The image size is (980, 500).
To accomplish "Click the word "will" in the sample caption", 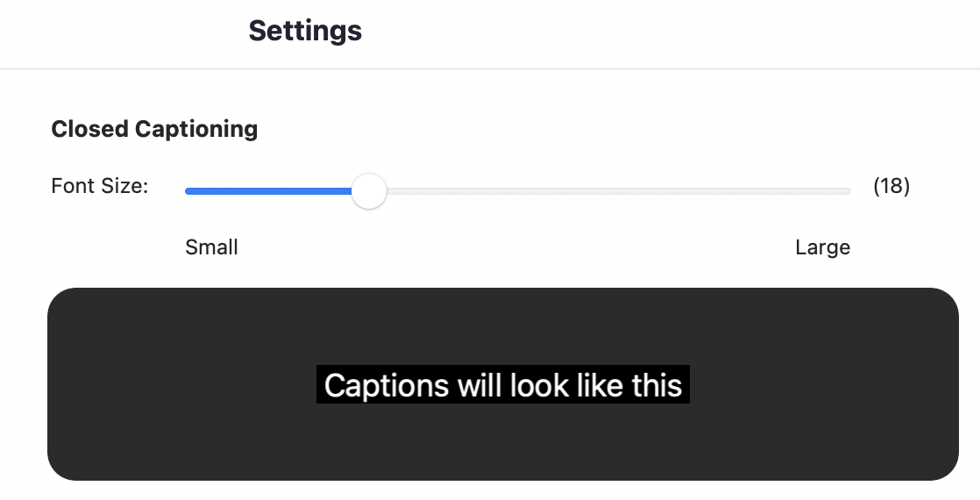I will [x=479, y=385].
